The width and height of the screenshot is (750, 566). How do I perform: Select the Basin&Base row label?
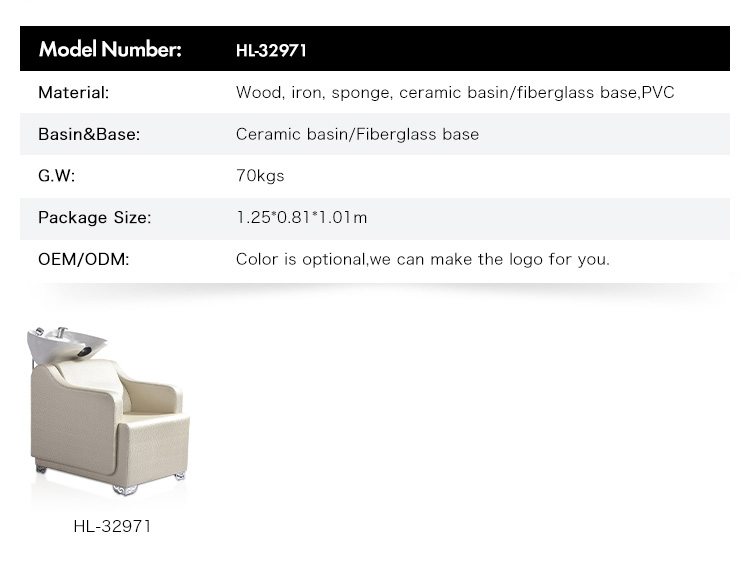tap(89, 134)
